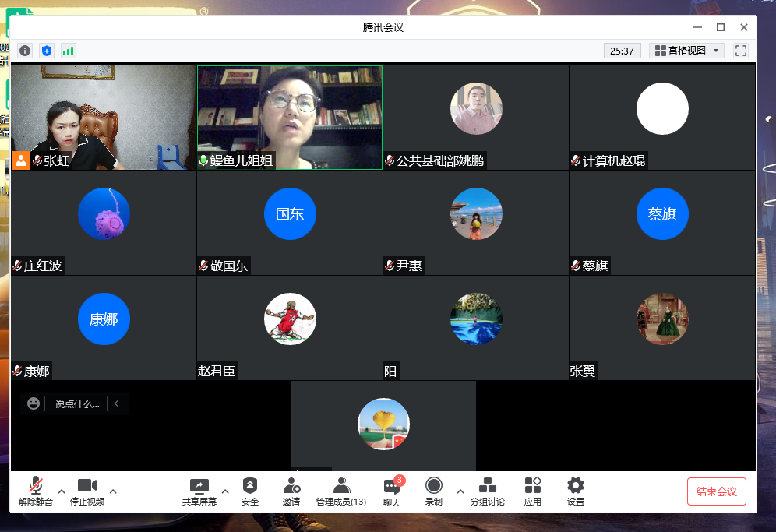Open the Apps (应用) panel
Viewport: 776px width, 532px height.
pos(533,492)
